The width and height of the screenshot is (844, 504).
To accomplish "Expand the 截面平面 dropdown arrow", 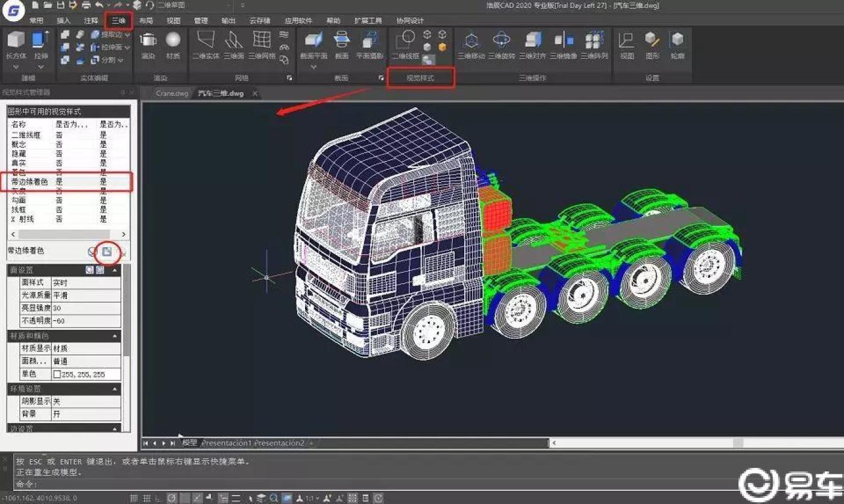I will click(313, 67).
